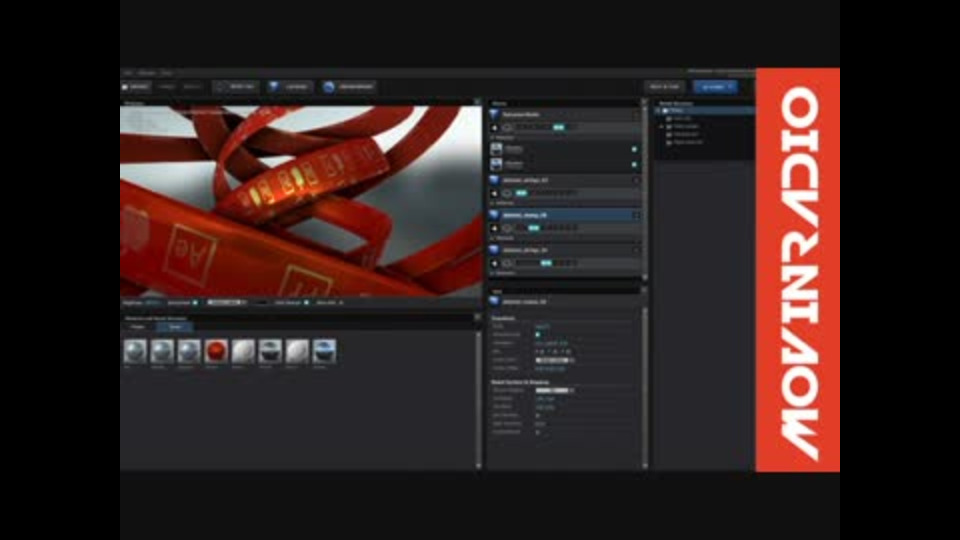
Task: Select the white sphere preset left of the blue-sky sphere
Action: pos(297,351)
